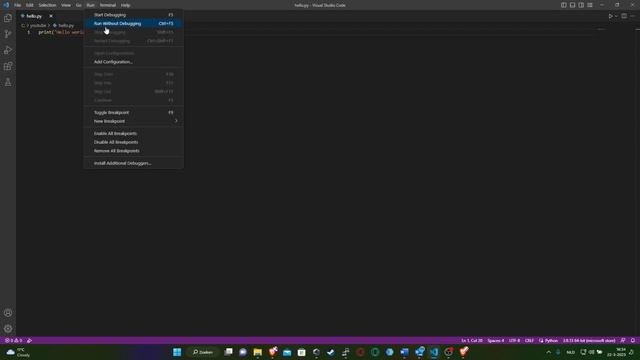Expand the run button dropdown arrow

pyautogui.click(x=616, y=16)
